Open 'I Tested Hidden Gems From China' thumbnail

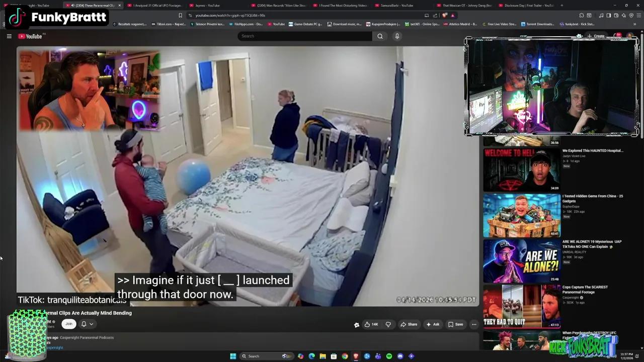(x=522, y=215)
